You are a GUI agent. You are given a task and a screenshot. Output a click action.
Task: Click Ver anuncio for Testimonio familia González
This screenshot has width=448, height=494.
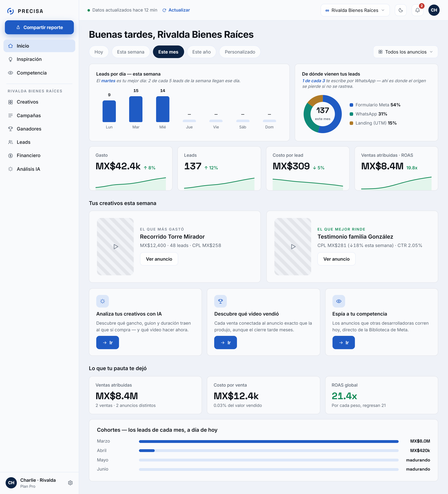(337, 259)
